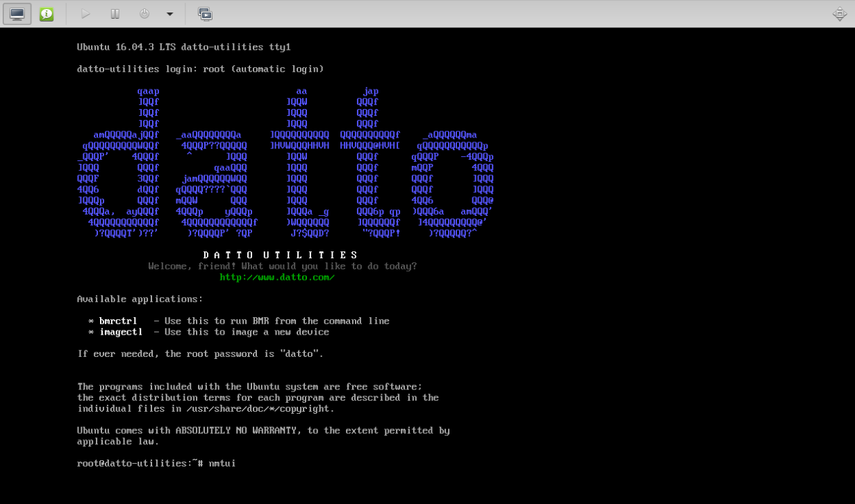
Task: Click "the exact distribution terms" line
Action: (x=258, y=398)
